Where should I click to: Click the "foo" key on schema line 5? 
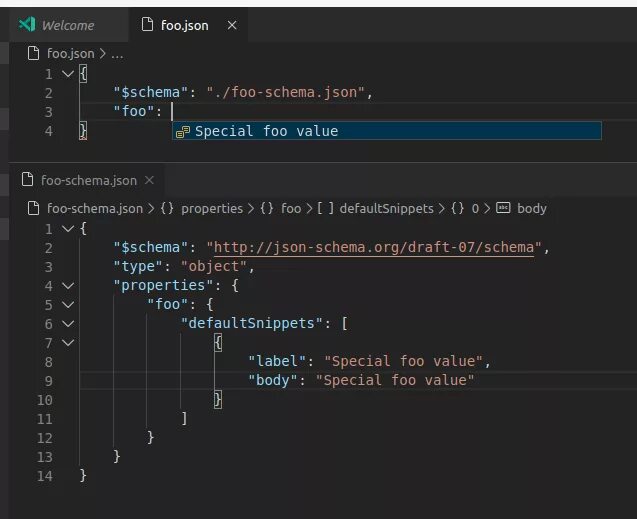click(167, 305)
